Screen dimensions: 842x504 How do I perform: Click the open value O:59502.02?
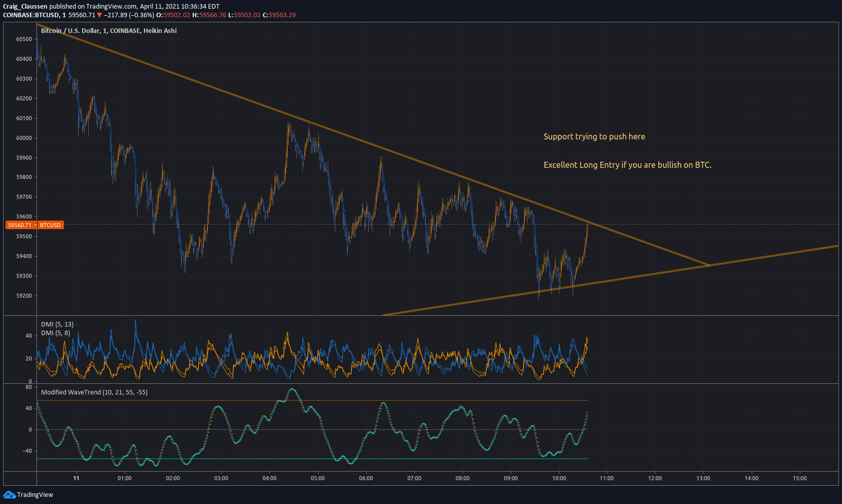pos(173,15)
